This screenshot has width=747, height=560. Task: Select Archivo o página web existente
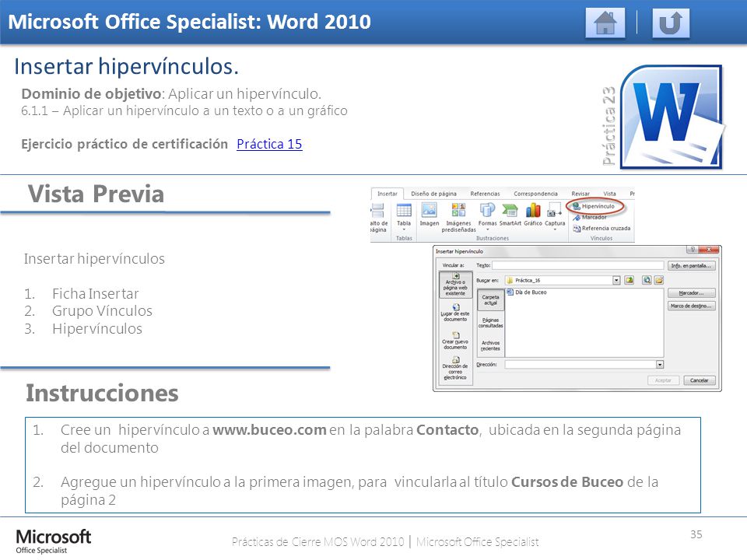(x=455, y=285)
